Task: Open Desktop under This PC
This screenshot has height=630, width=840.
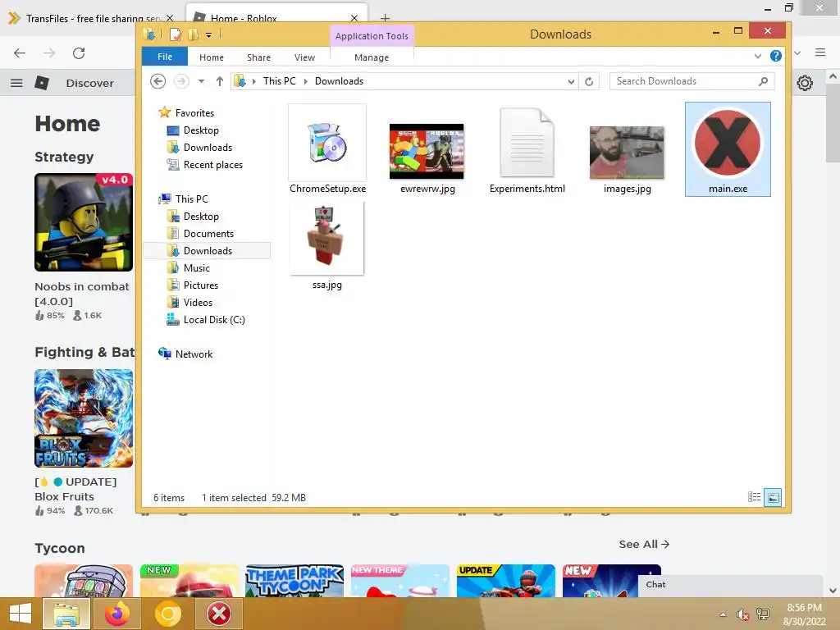Action: (193, 217)
